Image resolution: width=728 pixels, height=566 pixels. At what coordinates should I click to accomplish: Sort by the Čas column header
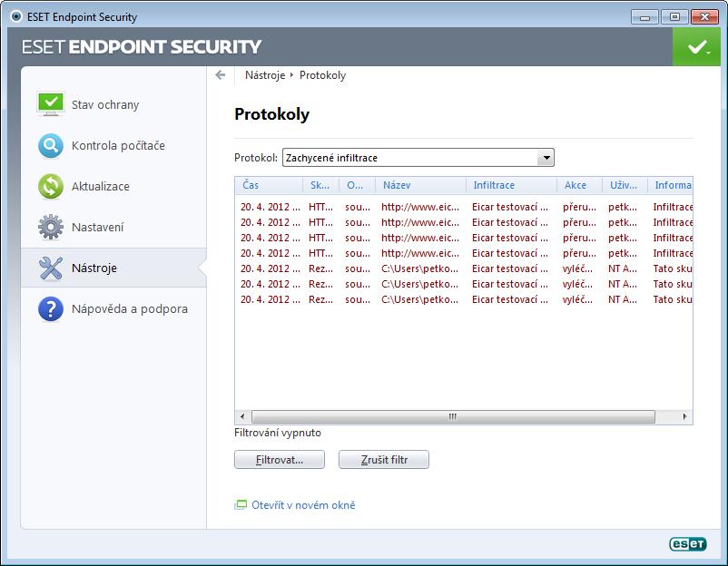[x=269, y=185]
